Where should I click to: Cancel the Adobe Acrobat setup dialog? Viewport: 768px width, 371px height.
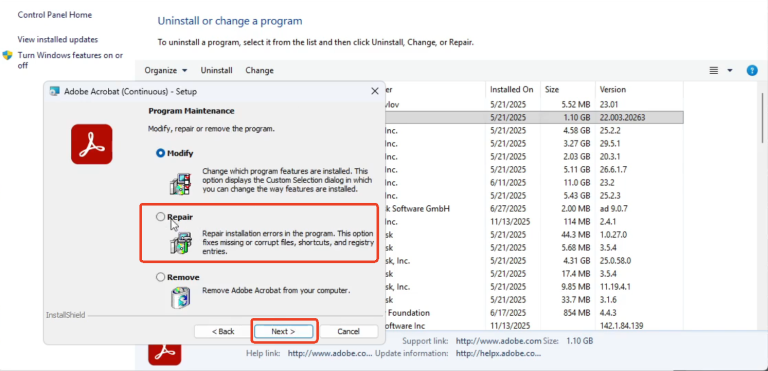348,331
